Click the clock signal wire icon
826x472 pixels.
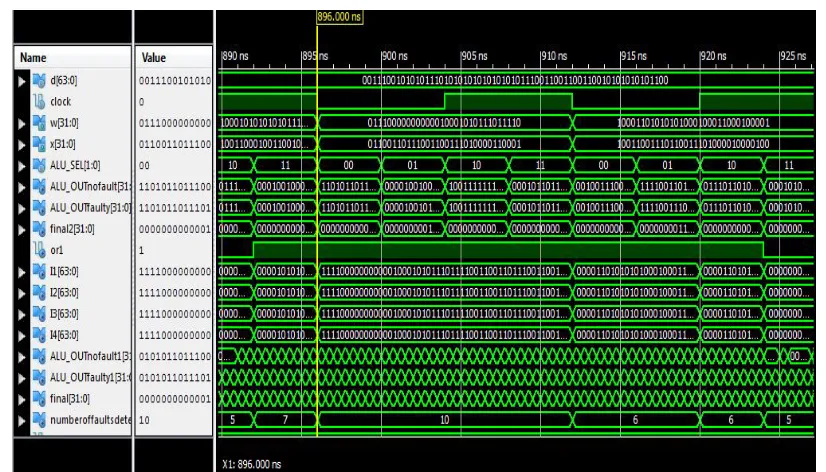point(39,102)
